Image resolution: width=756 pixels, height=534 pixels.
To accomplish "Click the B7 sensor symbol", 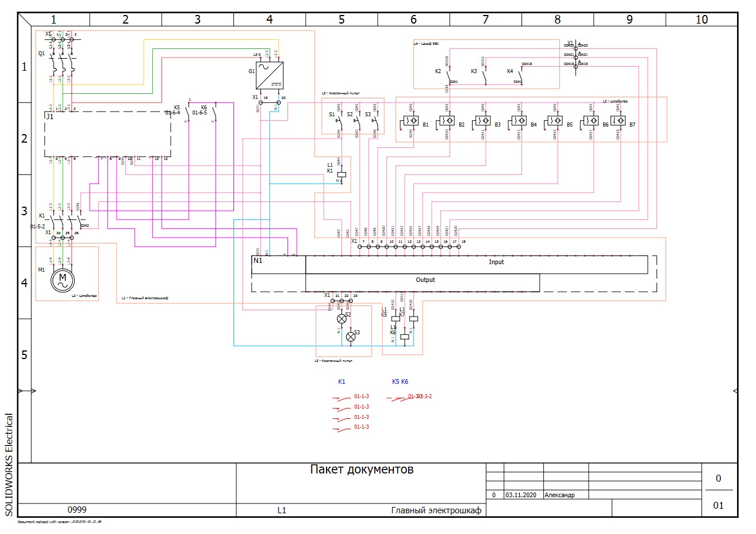I will coord(618,121).
